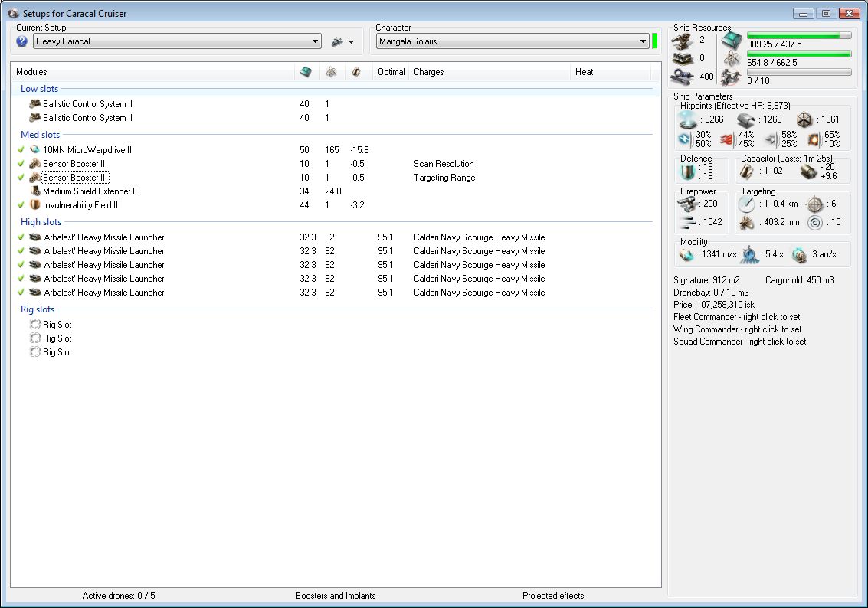Image resolution: width=868 pixels, height=608 pixels.
Task: Click the targeting range icon under Targeting
Action: tap(745, 204)
